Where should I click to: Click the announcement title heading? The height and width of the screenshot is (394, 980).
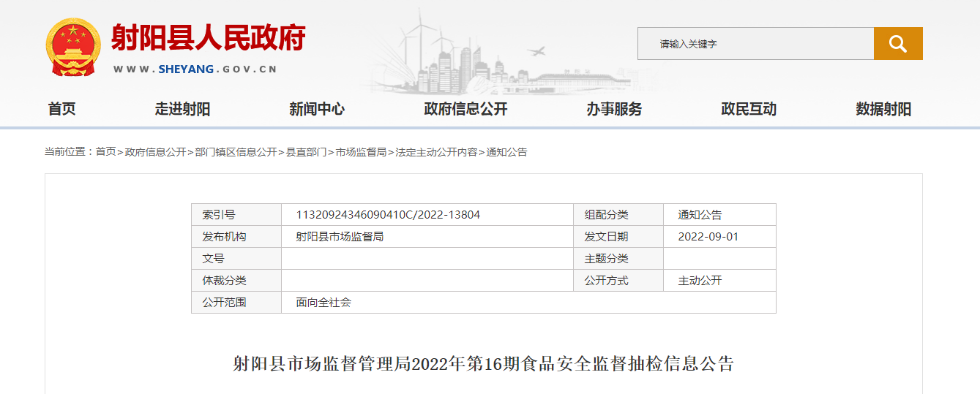(483, 364)
